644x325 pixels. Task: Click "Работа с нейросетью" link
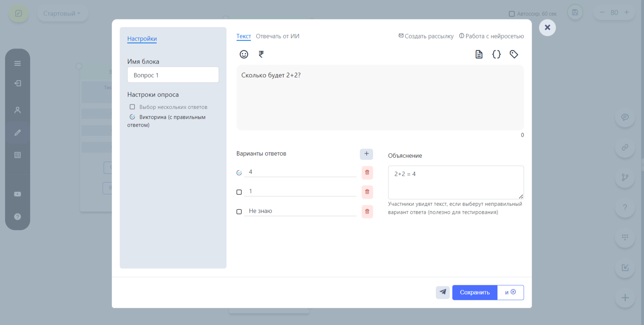coord(491,36)
